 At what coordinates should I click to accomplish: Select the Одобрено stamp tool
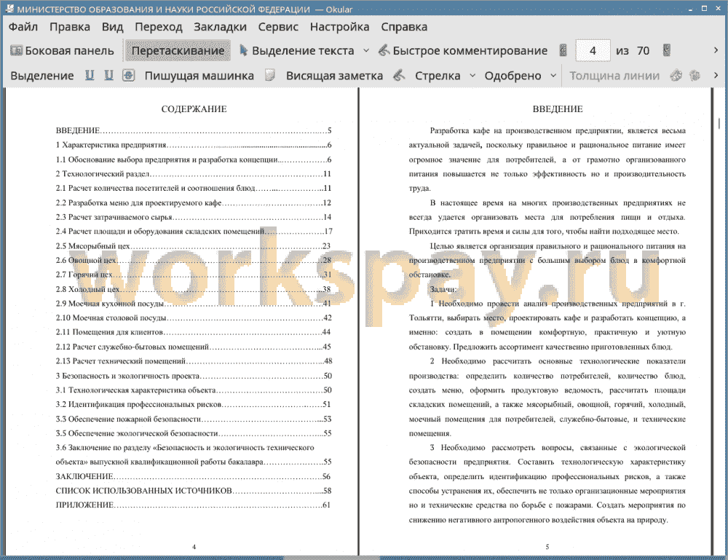(513, 76)
